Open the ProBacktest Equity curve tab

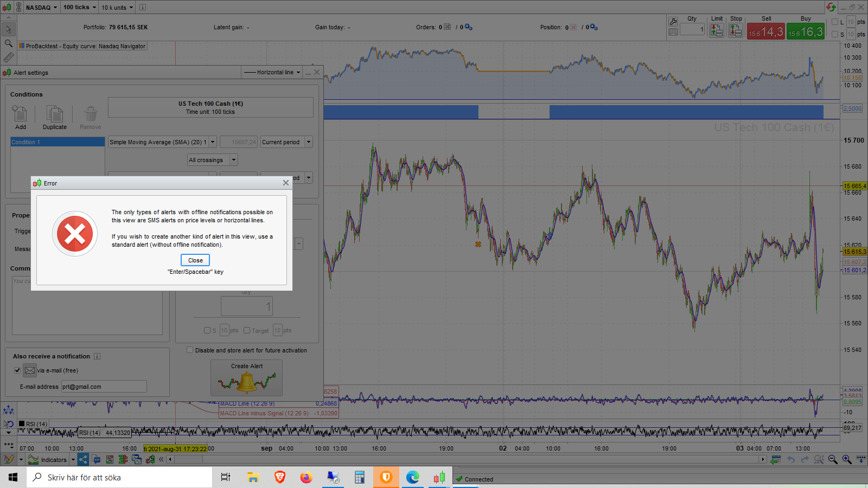(x=82, y=46)
